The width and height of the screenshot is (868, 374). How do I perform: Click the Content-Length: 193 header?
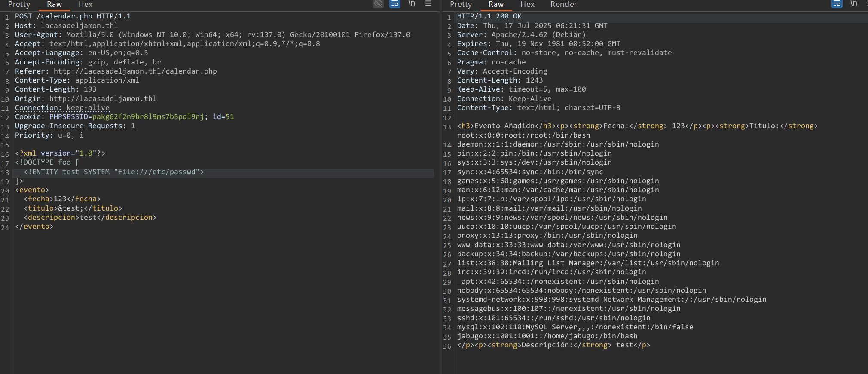[56, 89]
